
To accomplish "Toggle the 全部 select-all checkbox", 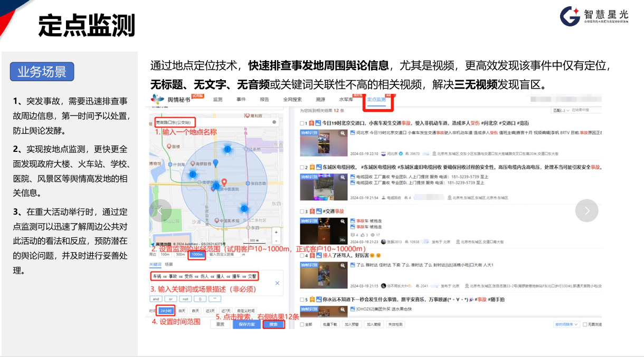I will [302, 324].
